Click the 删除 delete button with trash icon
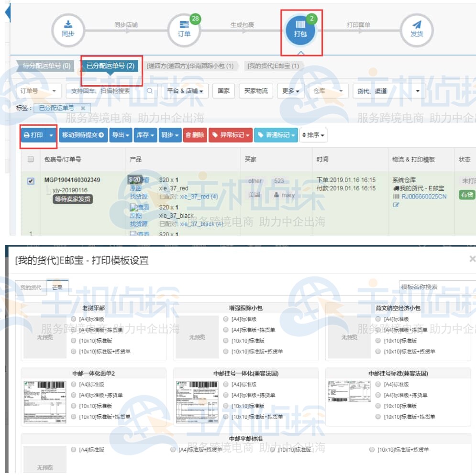 tap(196, 135)
